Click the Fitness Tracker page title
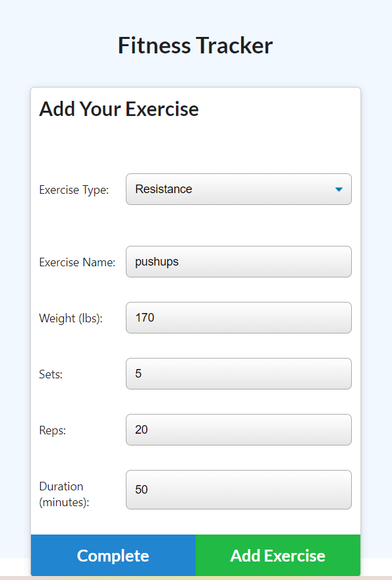 [x=195, y=45]
